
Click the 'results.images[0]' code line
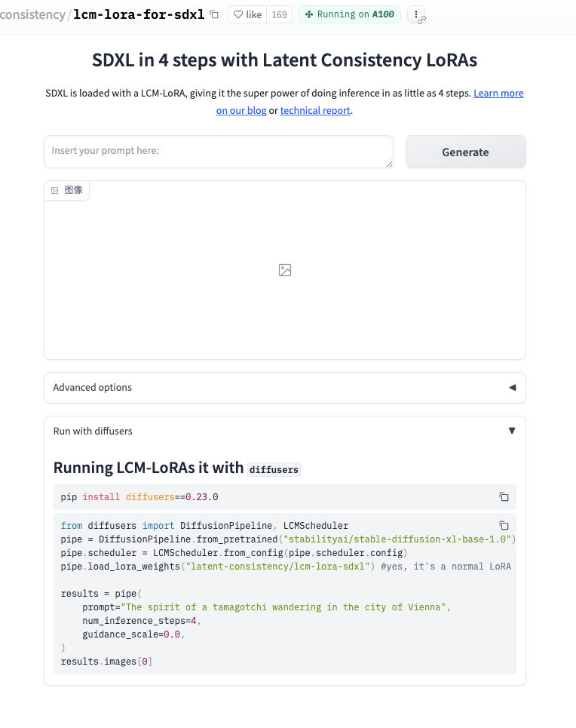pos(106,661)
